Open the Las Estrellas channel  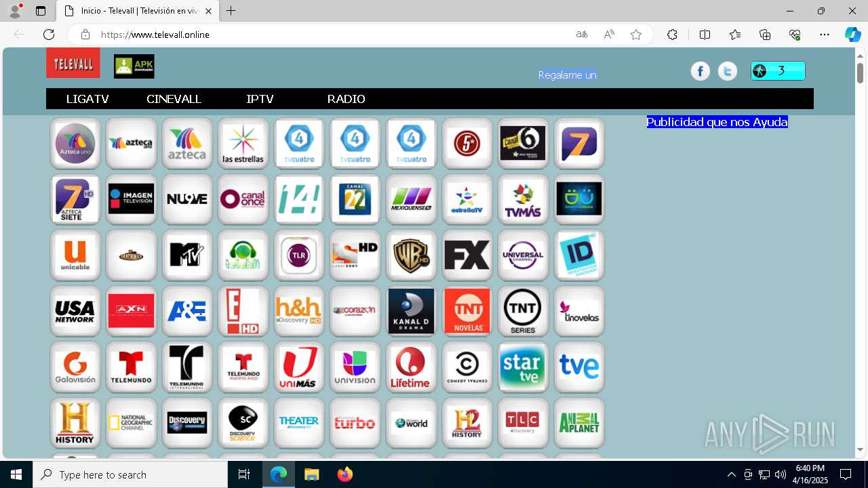pos(243,143)
